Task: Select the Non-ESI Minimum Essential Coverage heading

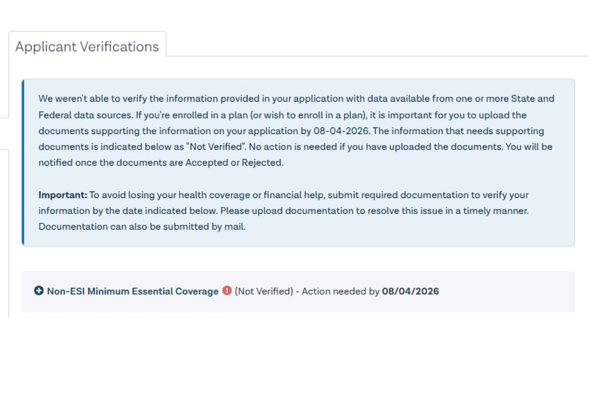Action: click(x=133, y=291)
